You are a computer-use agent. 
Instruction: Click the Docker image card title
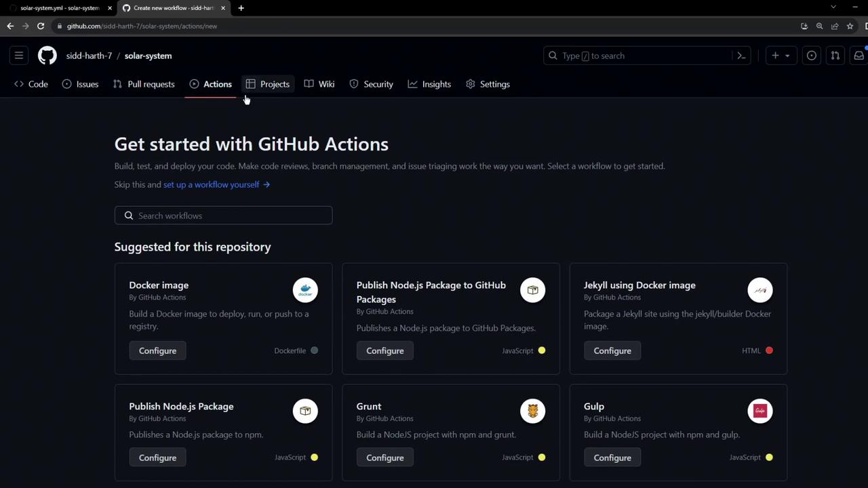(159, 285)
